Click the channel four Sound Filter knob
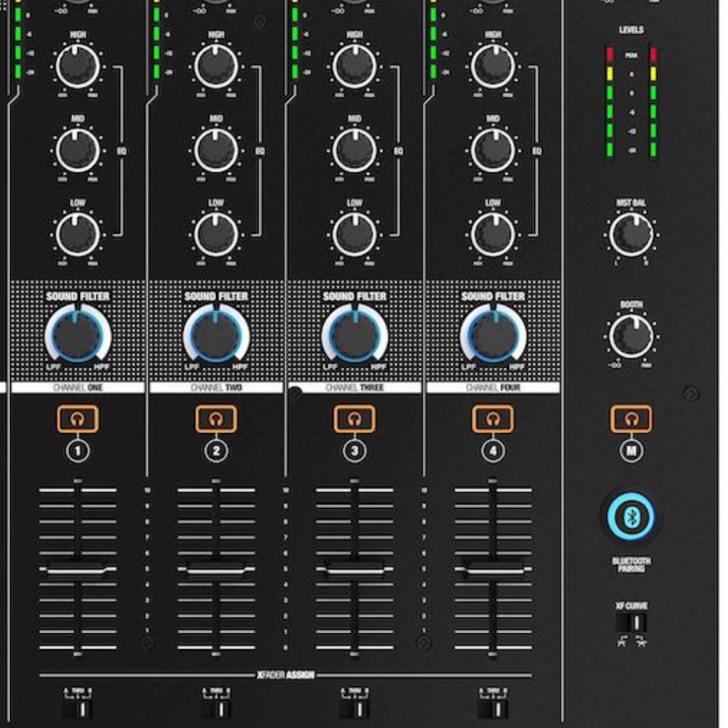Image resolution: width=728 pixels, height=728 pixels. click(x=493, y=336)
